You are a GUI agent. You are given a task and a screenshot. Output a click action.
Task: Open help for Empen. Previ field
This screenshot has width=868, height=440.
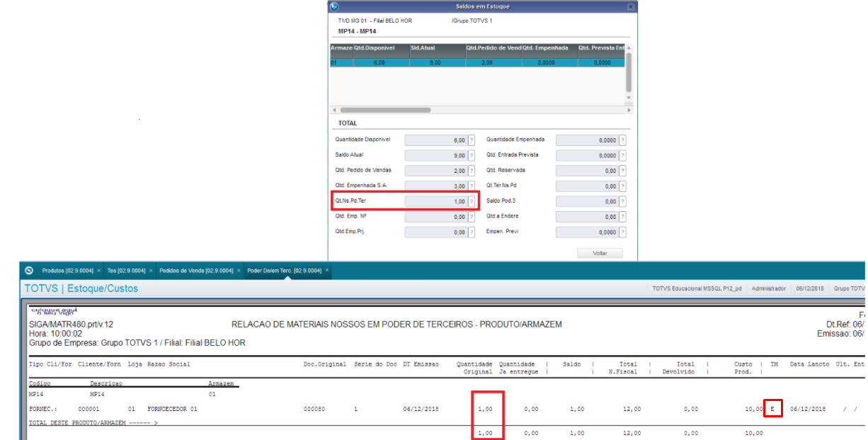pos(623,232)
